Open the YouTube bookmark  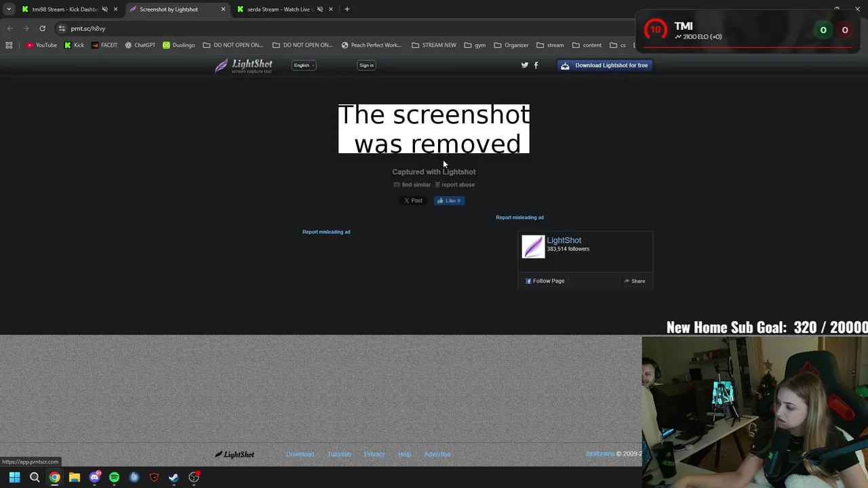point(41,45)
